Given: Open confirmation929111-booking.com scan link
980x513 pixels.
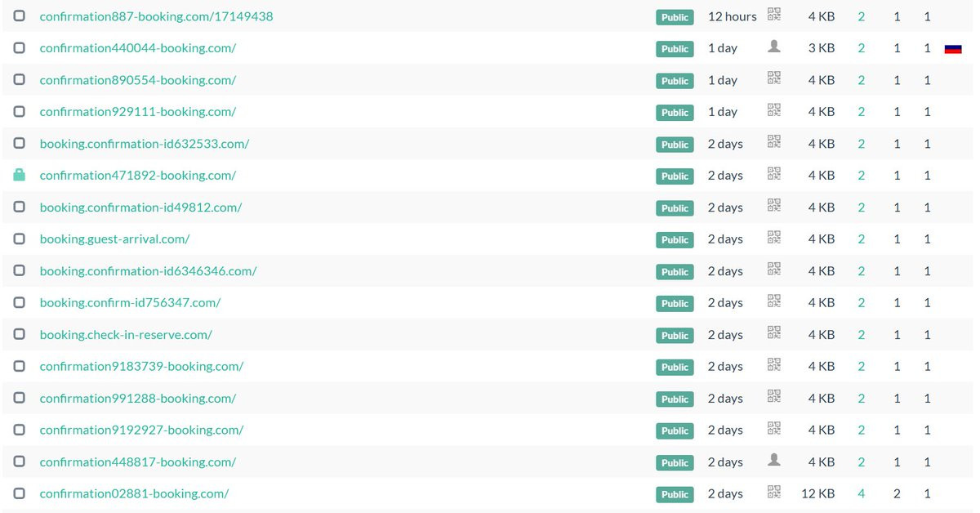Looking at the screenshot, I should [x=138, y=112].
